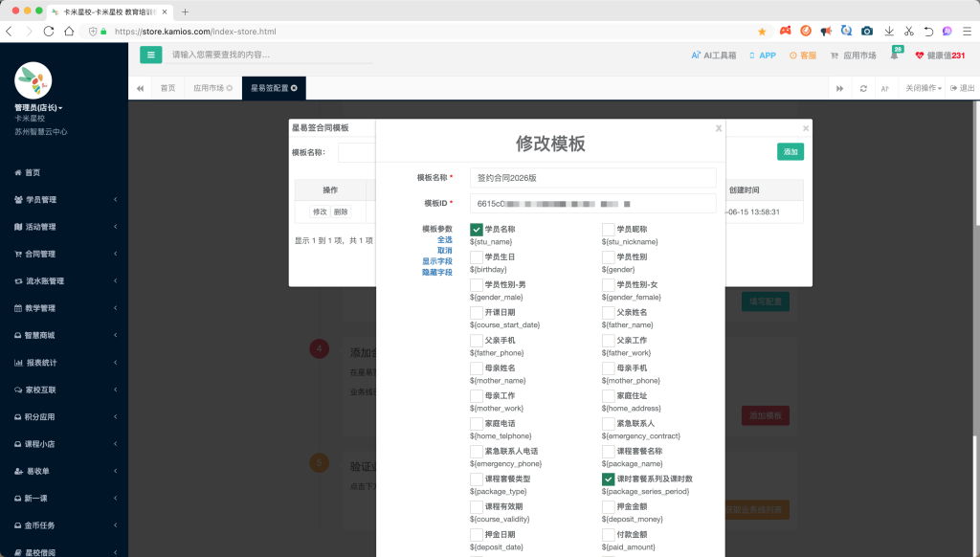Open 应用市场 from the top header
The height and width of the screenshot is (557, 980).
tap(853, 56)
